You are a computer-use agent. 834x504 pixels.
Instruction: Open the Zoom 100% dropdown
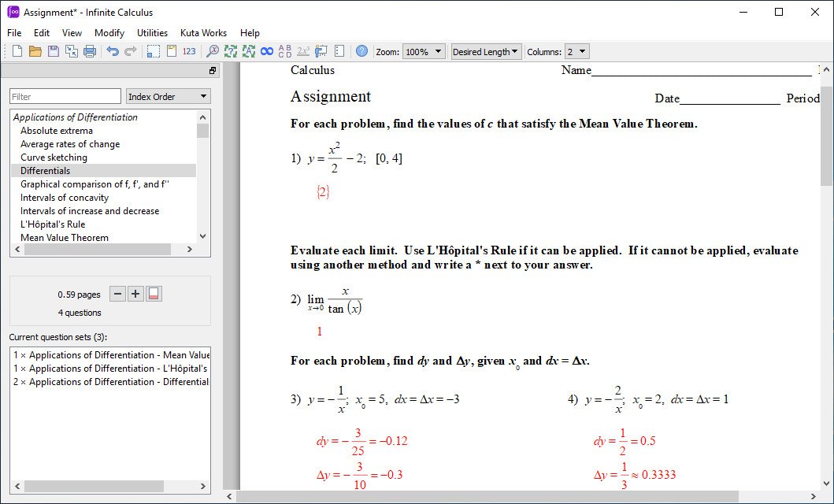(424, 51)
